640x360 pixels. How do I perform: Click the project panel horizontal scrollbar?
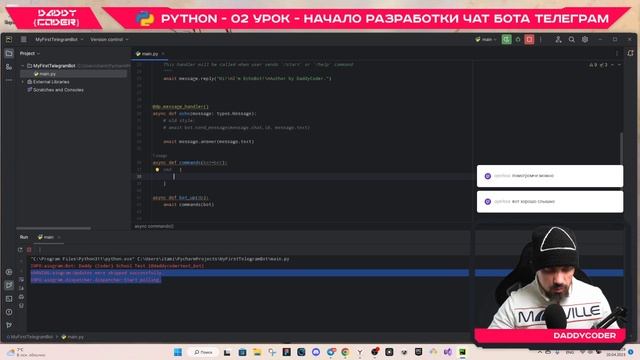53,228
